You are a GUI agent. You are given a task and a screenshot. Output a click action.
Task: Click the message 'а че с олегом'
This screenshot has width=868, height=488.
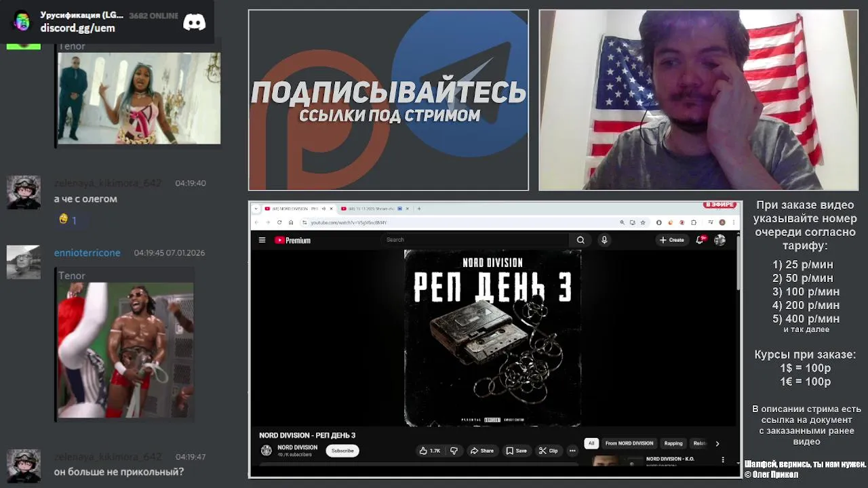(x=85, y=199)
